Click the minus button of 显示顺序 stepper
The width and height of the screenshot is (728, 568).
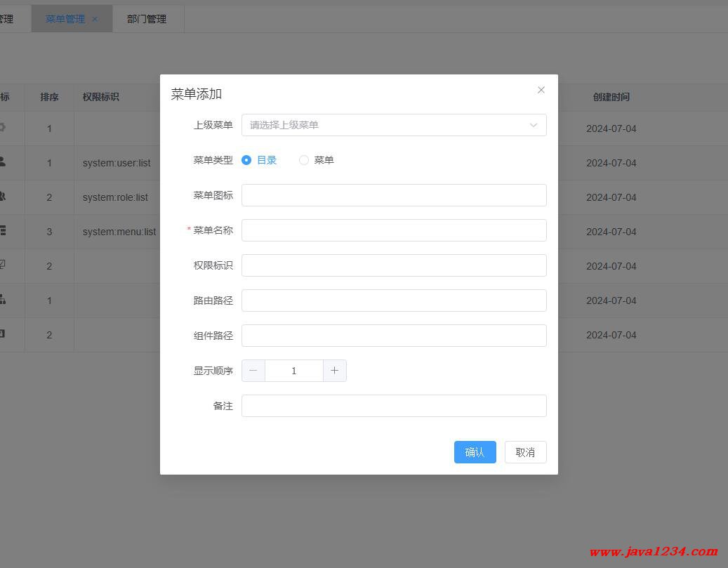point(253,371)
